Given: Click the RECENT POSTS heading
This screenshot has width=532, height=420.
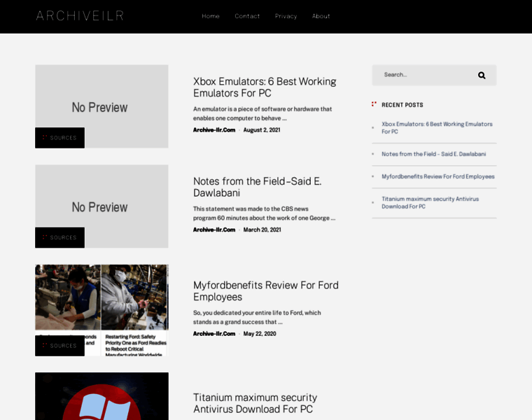Looking at the screenshot, I should [402, 105].
